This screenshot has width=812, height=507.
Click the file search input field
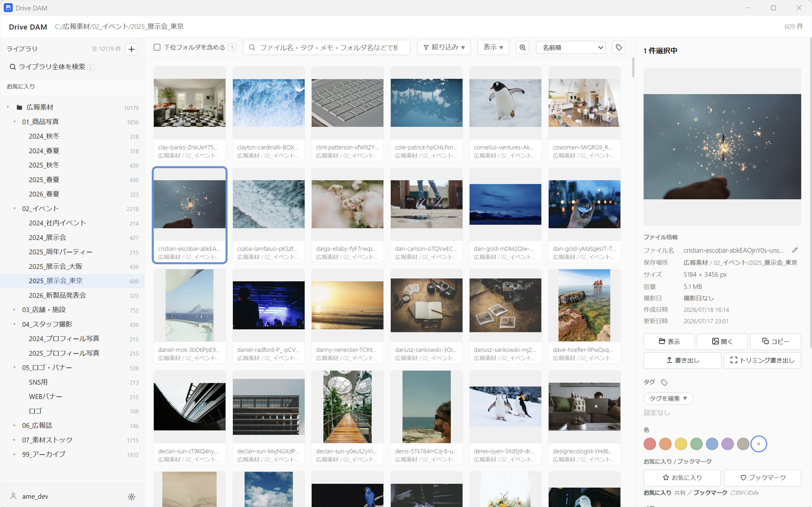[326, 47]
